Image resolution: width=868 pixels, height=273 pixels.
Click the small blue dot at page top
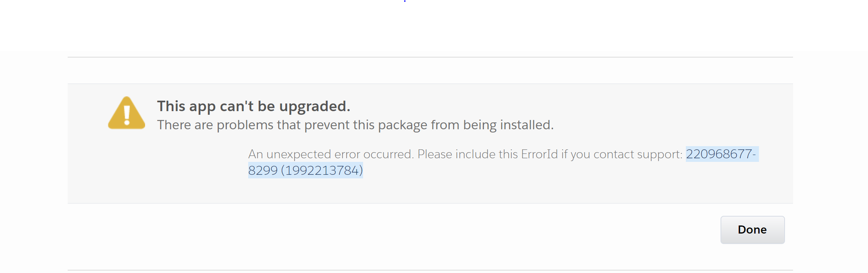click(x=405, y=1)
